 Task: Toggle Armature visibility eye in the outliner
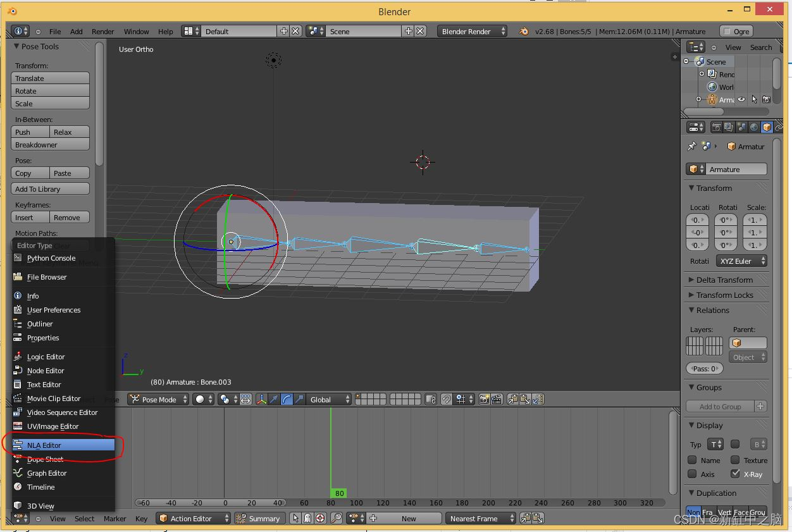pos(741,99)
